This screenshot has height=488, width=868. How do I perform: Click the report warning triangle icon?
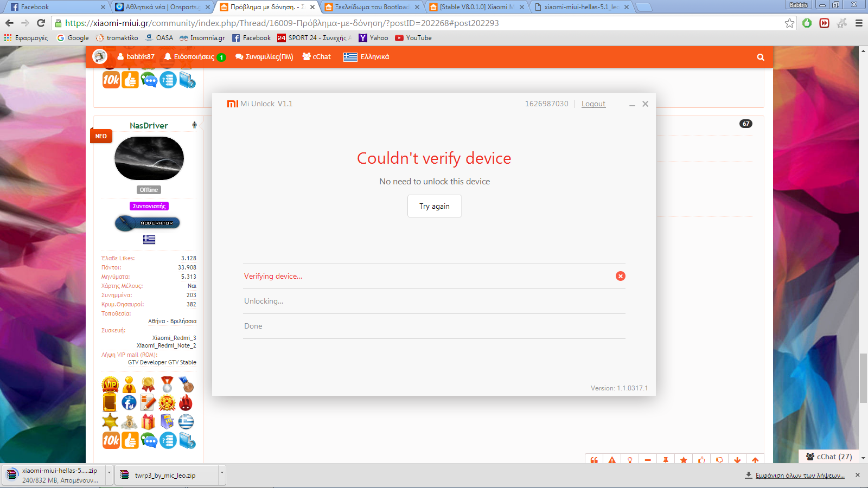[612, 460]
